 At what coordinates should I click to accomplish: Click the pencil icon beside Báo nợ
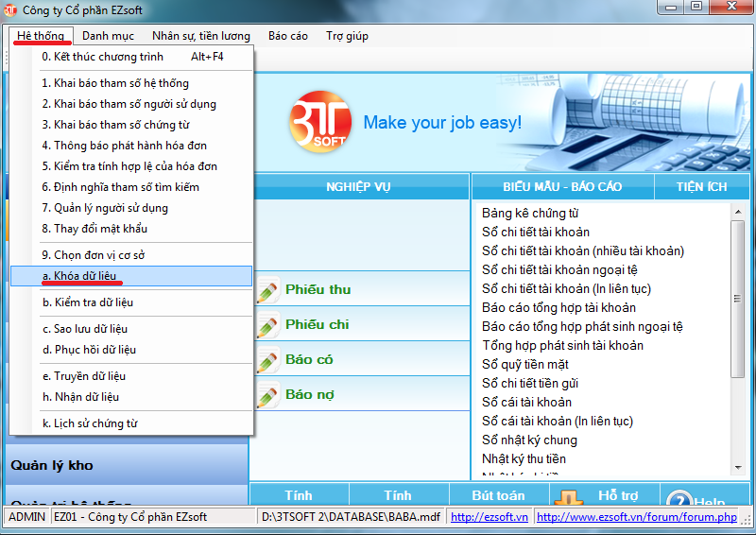point(266,395)
